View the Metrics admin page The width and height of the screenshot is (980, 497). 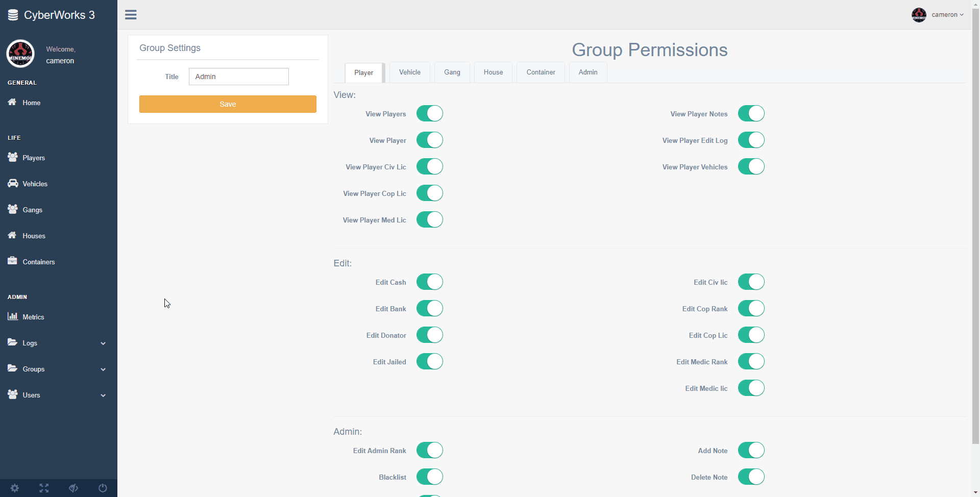coord(33,317)
